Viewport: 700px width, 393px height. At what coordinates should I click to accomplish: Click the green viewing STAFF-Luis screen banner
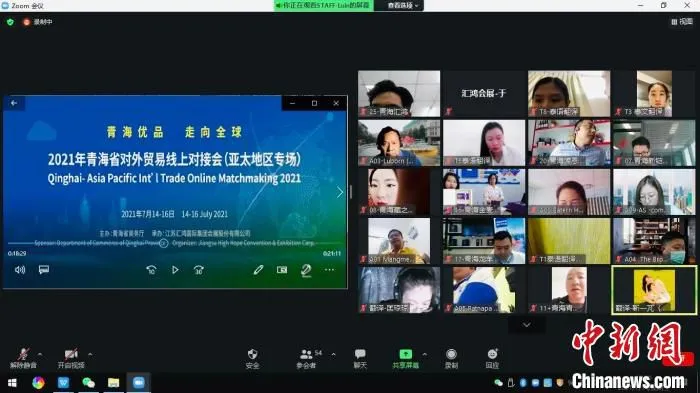tap(324, 5)
